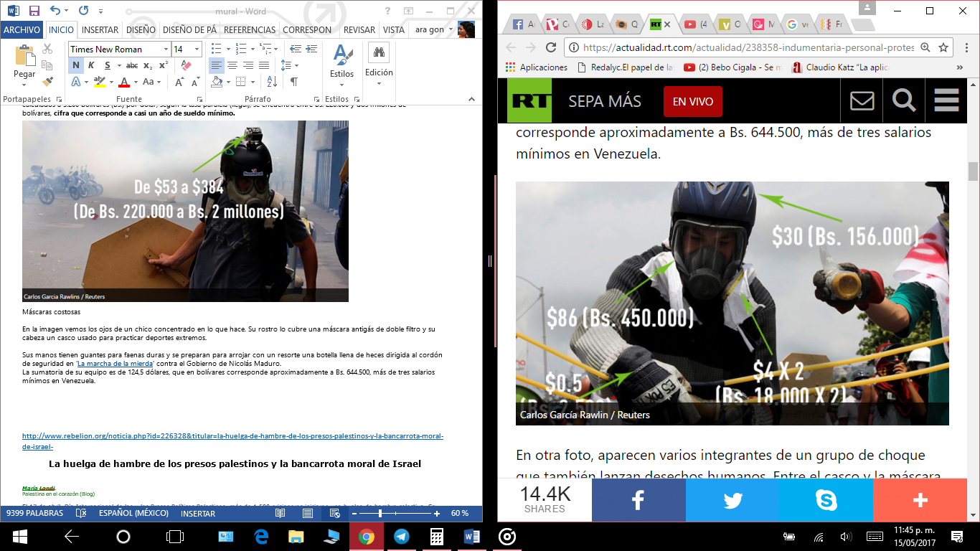Apply red font color
Image resolution: width=980 pixels, height=551 pixels.
(124, 82)
